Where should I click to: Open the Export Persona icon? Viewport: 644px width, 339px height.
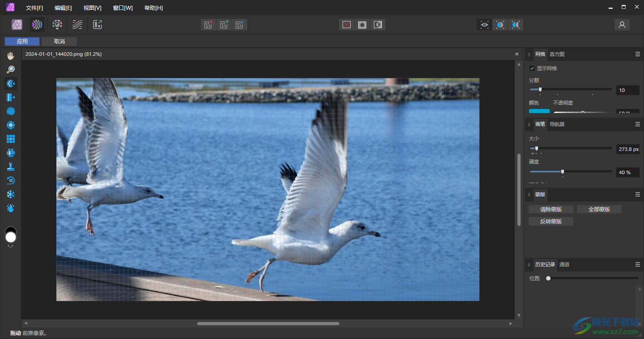97,25
